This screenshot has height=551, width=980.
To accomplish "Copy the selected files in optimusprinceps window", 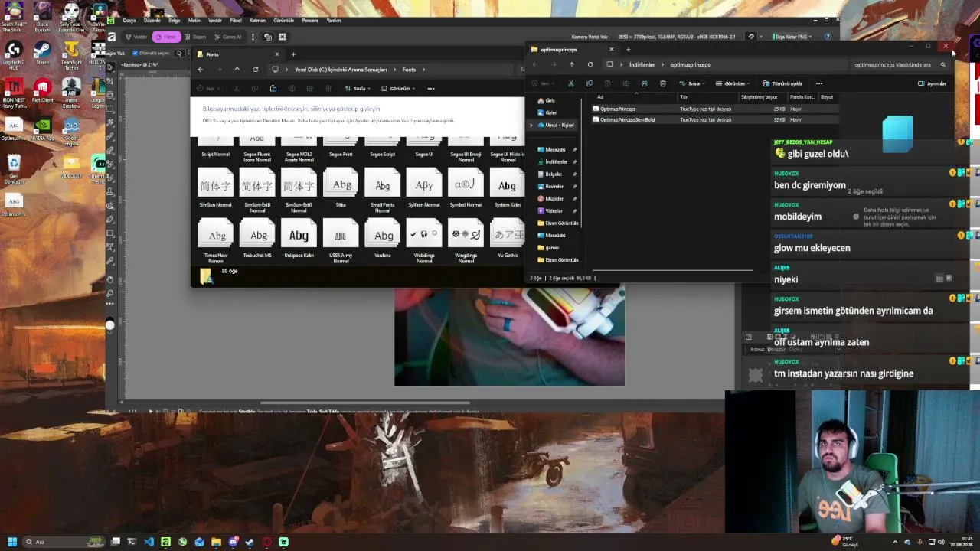I will click(589, 83).
